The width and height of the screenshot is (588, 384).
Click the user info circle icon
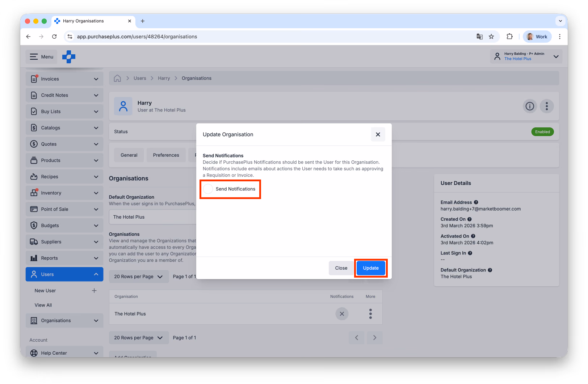click(530, 106)
